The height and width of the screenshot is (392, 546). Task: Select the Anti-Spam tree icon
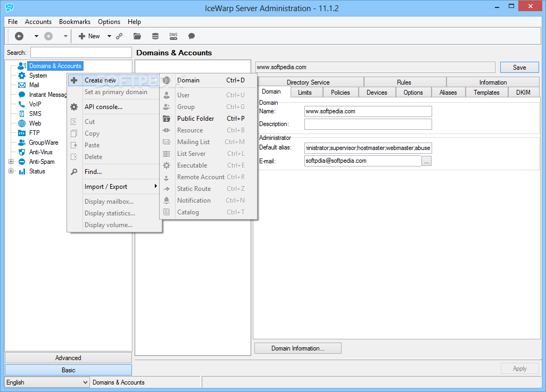point(22,162)
